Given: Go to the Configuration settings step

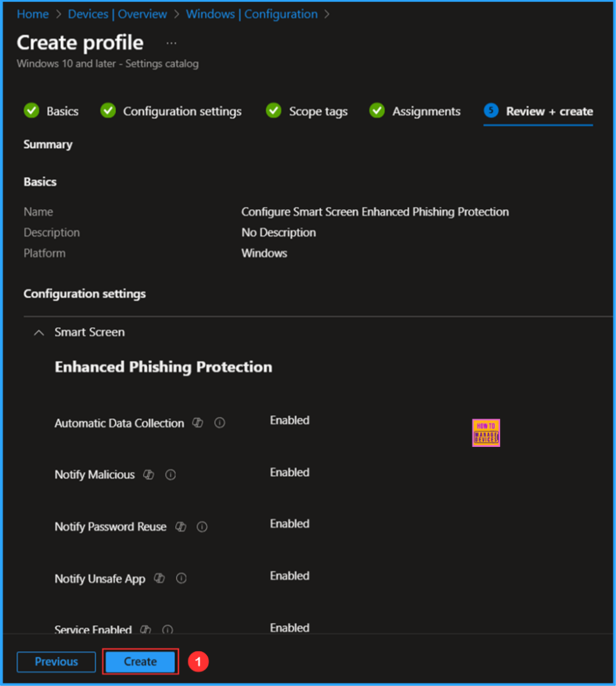Looking at the screenshot, I should coord(171,111).
